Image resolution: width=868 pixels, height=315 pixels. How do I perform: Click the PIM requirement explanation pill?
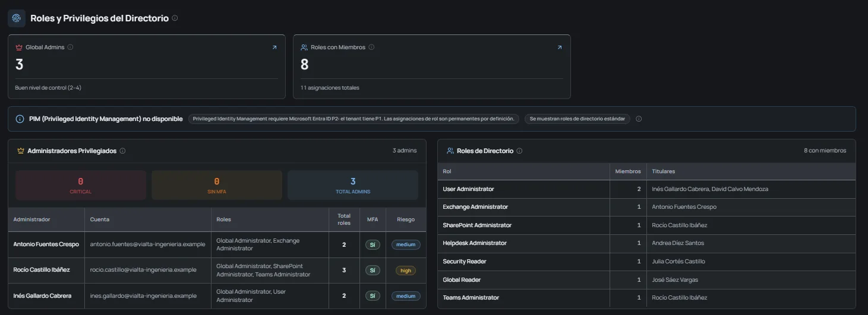coord(354,119)
